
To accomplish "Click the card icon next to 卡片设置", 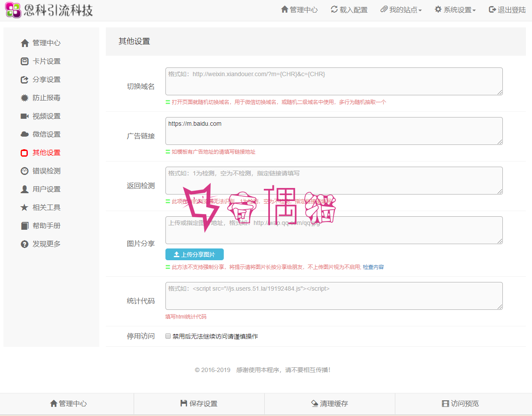I will (25, 61).
